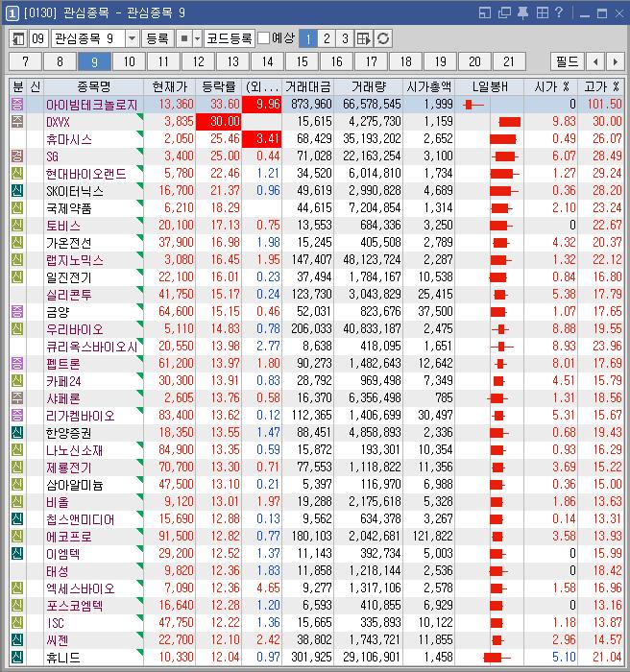Select the ISC stock name
The image size is (630, 672).
55,623
